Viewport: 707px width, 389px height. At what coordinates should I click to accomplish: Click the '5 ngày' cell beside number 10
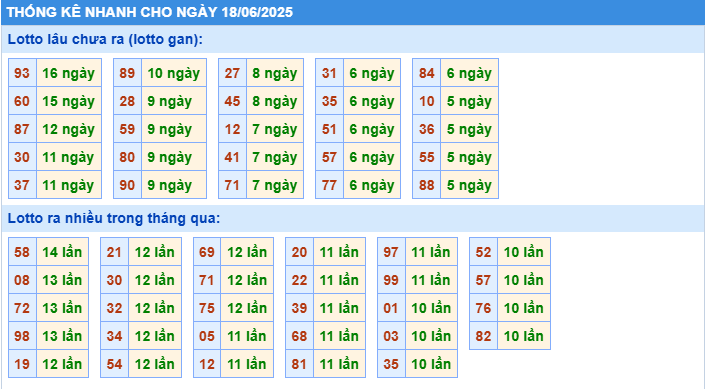click(470, 101)
